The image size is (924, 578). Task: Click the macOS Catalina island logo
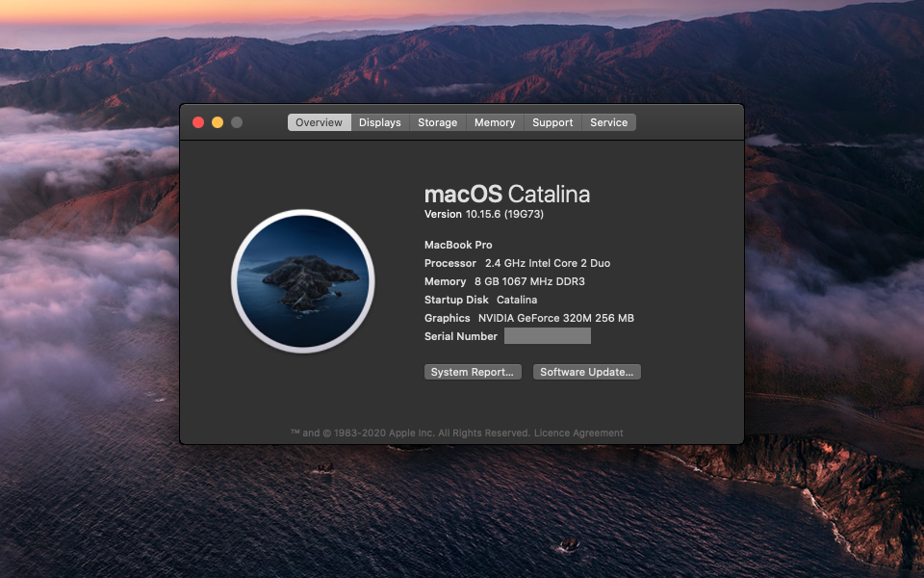tap(303, 281)
